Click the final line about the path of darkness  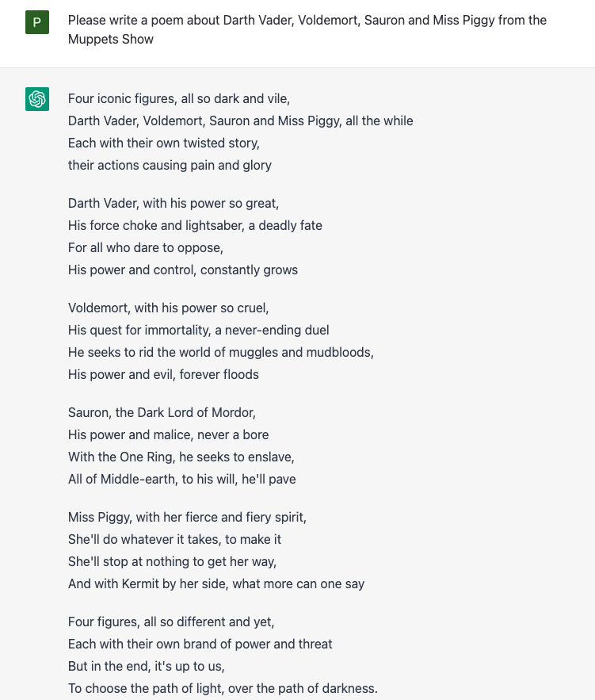(223, 688)
